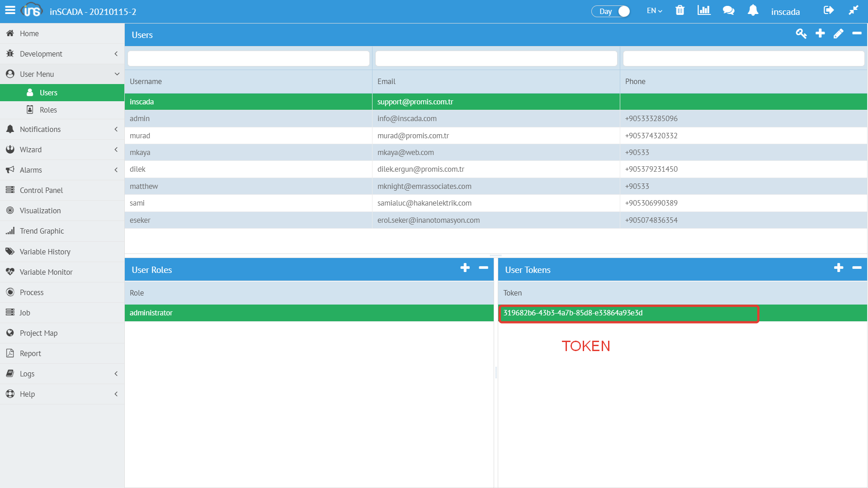Click the Trend Graphic bars icon
This screenshot has width=868, height=488.
10,231
